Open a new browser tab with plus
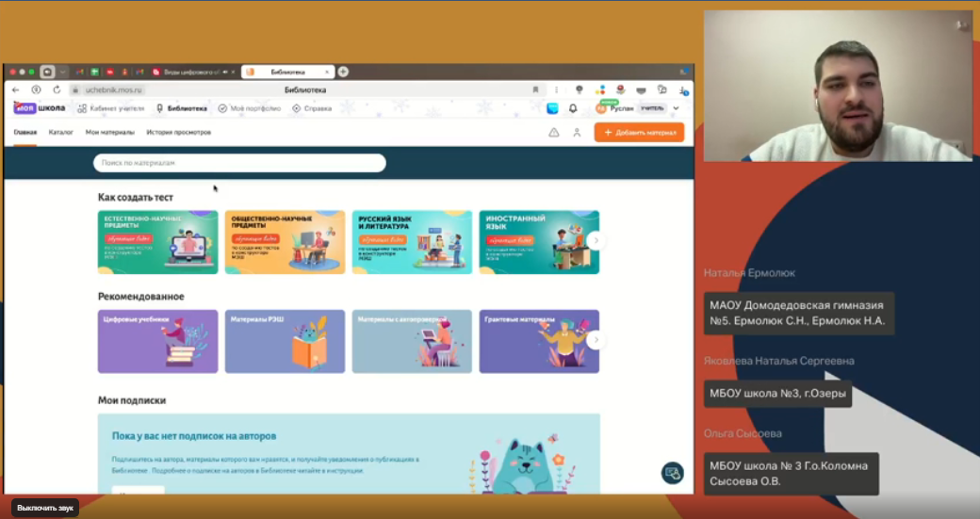980x519 pixels. click(343, 72)
